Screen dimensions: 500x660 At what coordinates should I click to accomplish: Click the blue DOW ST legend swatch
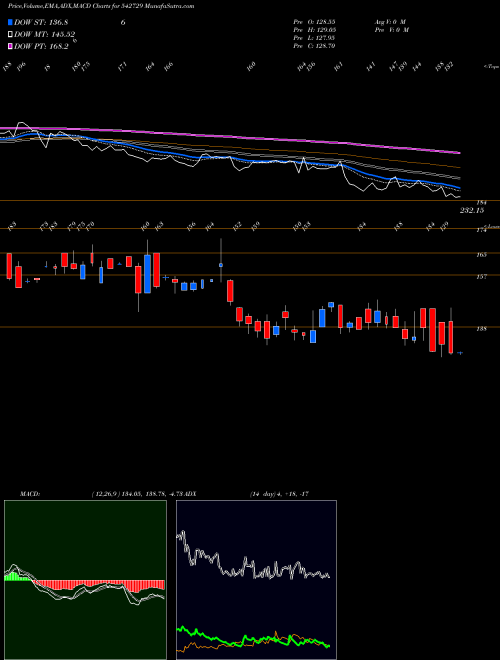pos(11,22)
